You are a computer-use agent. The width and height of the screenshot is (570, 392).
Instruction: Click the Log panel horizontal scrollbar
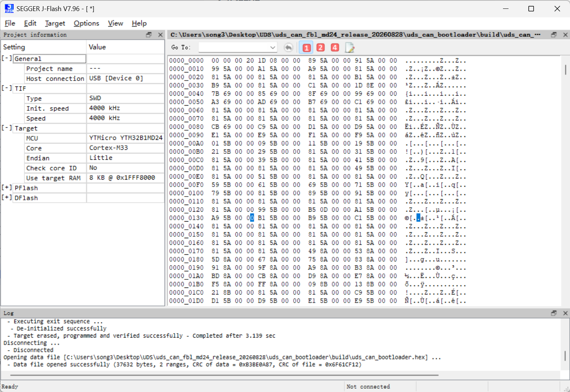tap(224, 375)
